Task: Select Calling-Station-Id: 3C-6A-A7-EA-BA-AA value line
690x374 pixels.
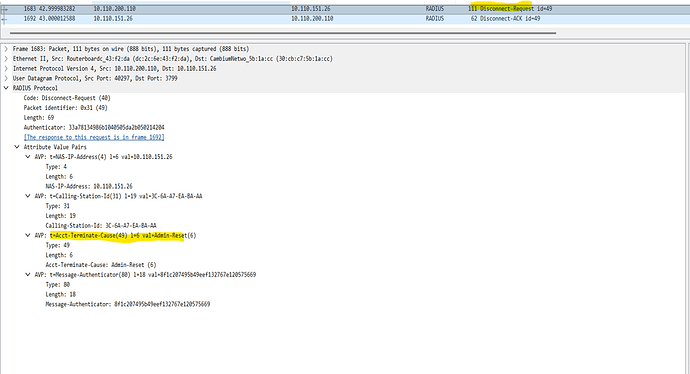Action: click(101, 226)
